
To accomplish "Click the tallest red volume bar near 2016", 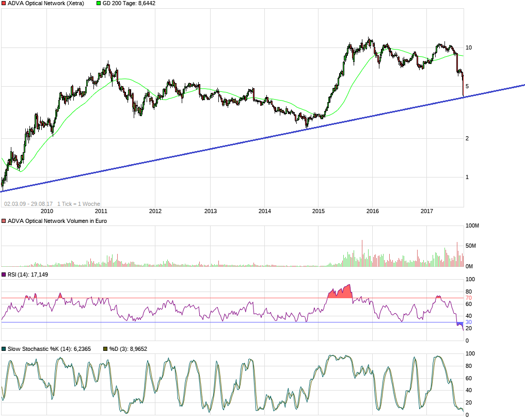I will coord(362,253).
